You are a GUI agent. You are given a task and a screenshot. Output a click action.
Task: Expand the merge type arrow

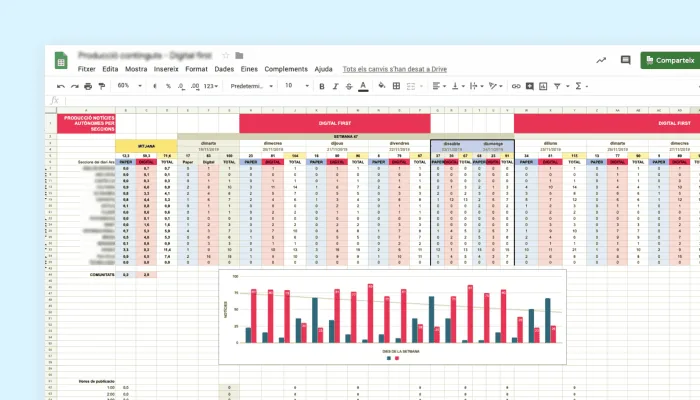421,86
